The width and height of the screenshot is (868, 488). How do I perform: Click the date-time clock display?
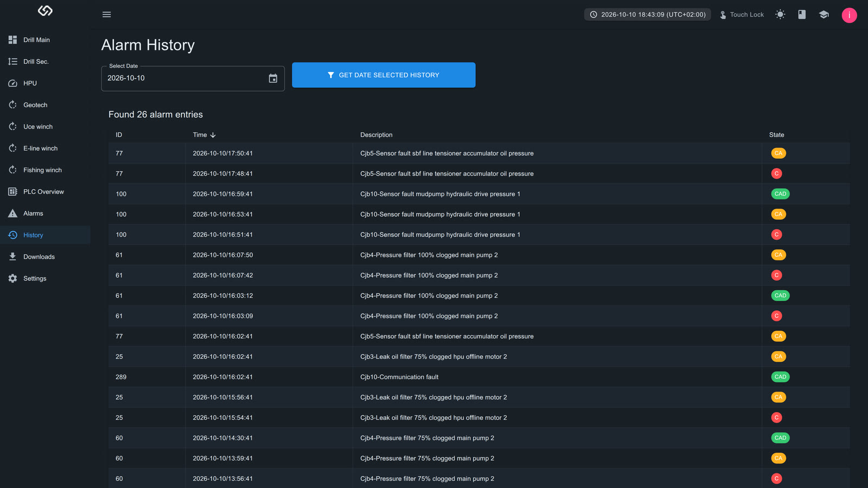click(x=647, y=15)
